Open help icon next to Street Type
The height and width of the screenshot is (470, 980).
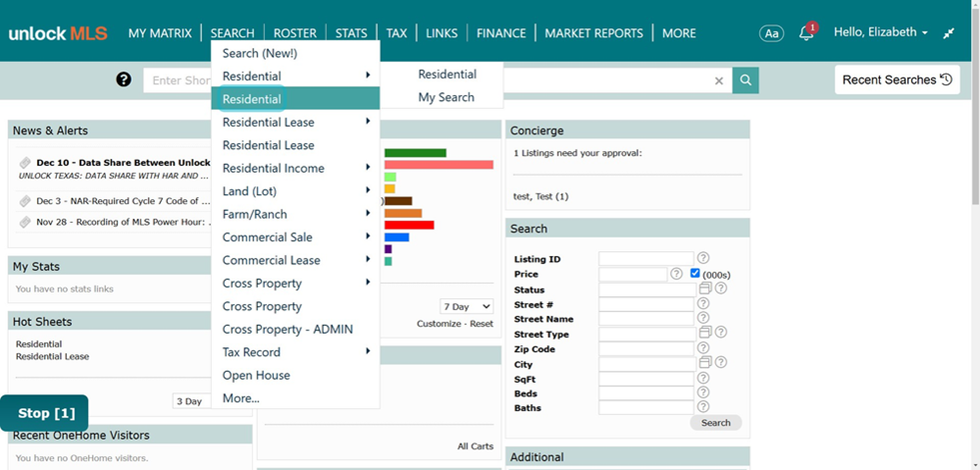(720, 332)
